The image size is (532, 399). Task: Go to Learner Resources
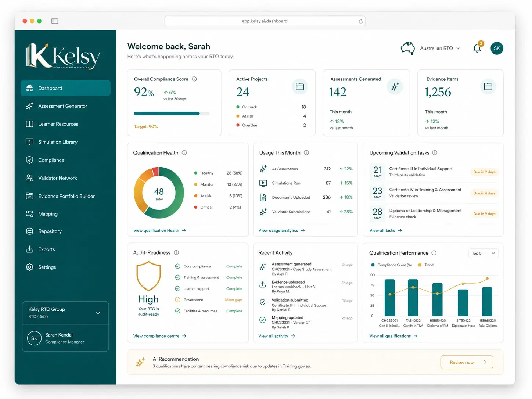[x=65, y=124]
